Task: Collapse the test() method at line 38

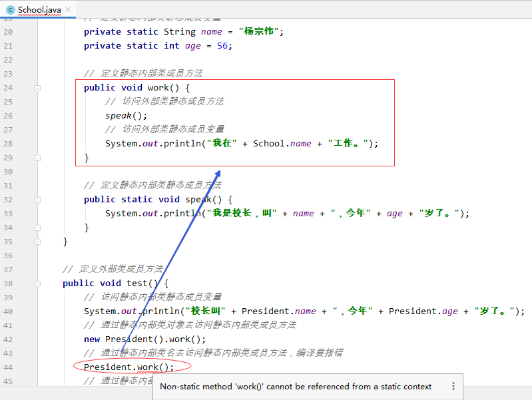Action: coord(38,284)
